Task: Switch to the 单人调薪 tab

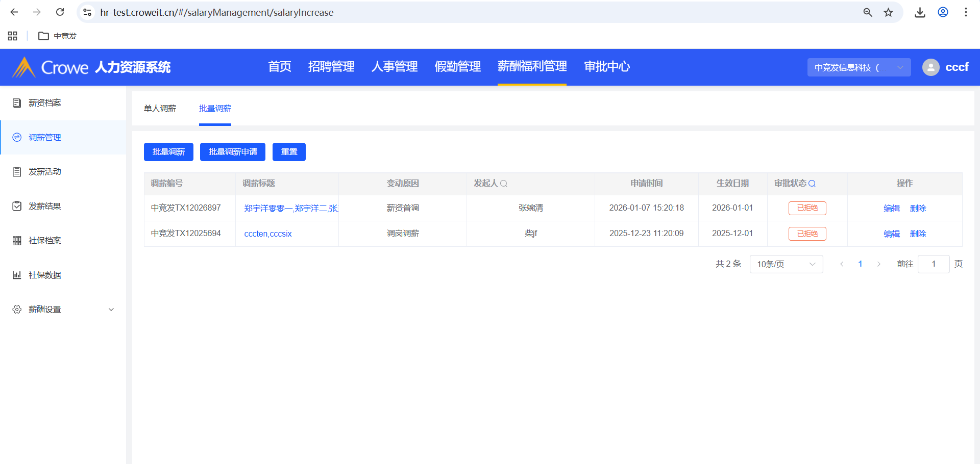Action: (160, 109)
